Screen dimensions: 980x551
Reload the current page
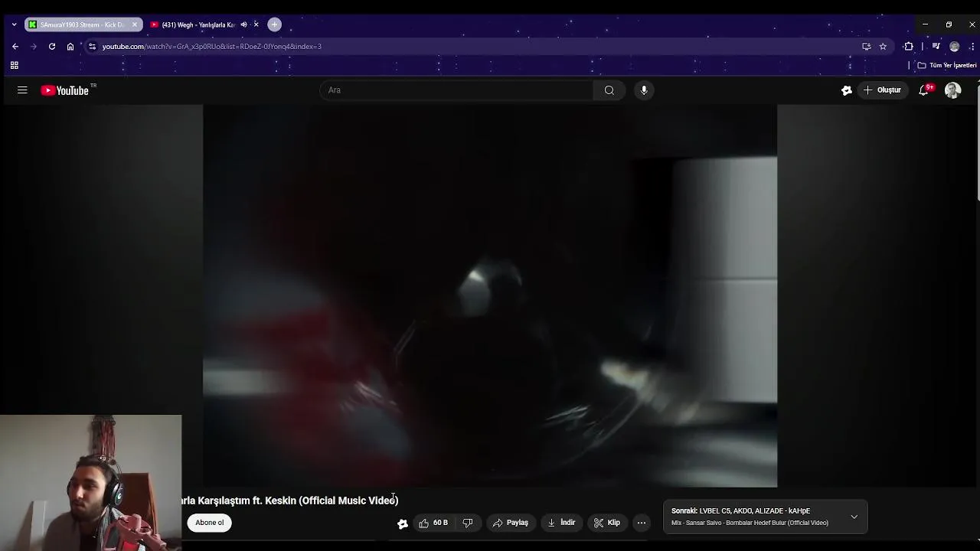pos(52,47)
